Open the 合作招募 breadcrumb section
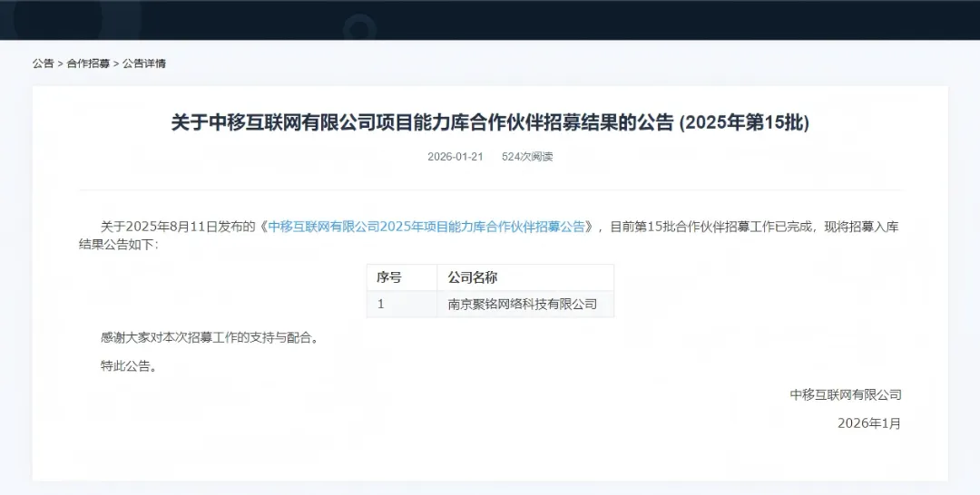 click(x=88, y=63)
